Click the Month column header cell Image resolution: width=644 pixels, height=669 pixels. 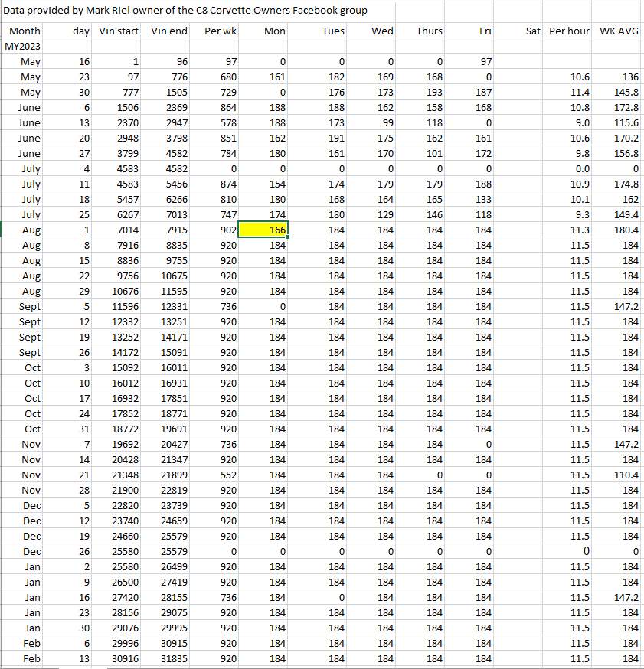coord(25,31)
